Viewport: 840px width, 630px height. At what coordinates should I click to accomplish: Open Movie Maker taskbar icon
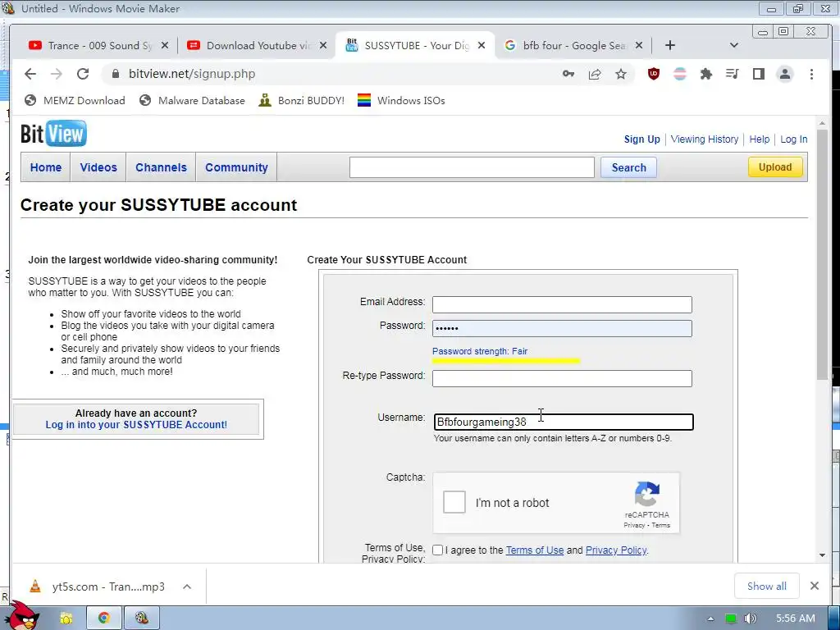[142, 619]
